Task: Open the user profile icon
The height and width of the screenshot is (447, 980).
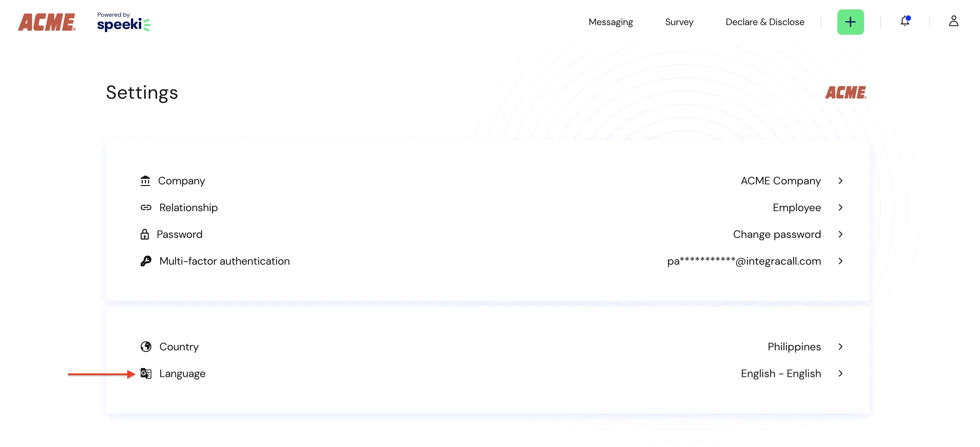Action: [953, 21]
